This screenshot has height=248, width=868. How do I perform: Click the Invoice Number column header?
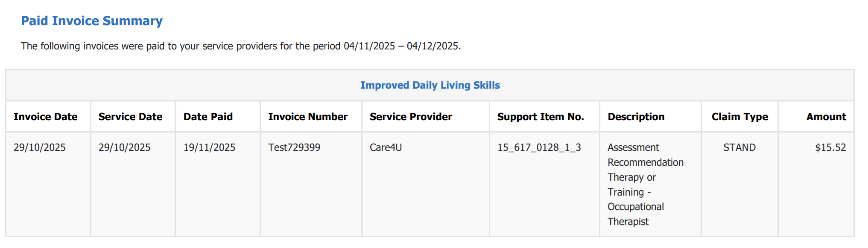pyautogui.click(x=308, y=117)
